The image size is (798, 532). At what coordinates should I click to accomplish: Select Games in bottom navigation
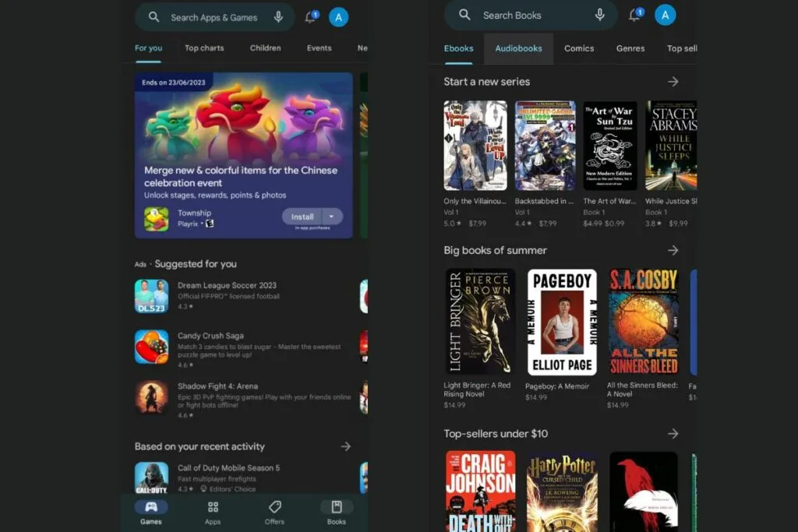(x=151, y=513)
